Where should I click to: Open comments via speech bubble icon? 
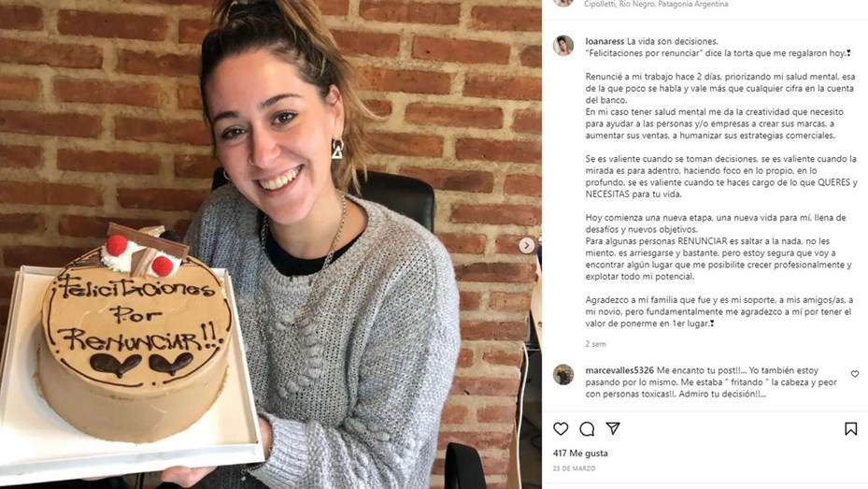[x=587, y=428]
